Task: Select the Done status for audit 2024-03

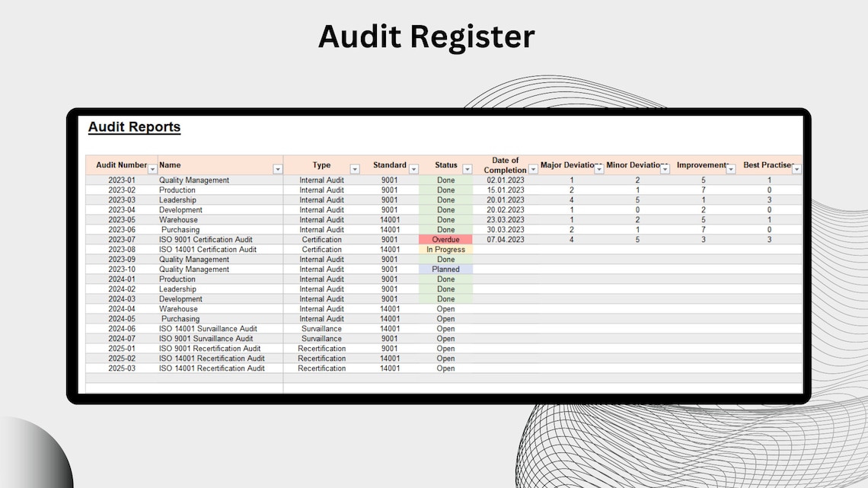Action: coord(446,298)
